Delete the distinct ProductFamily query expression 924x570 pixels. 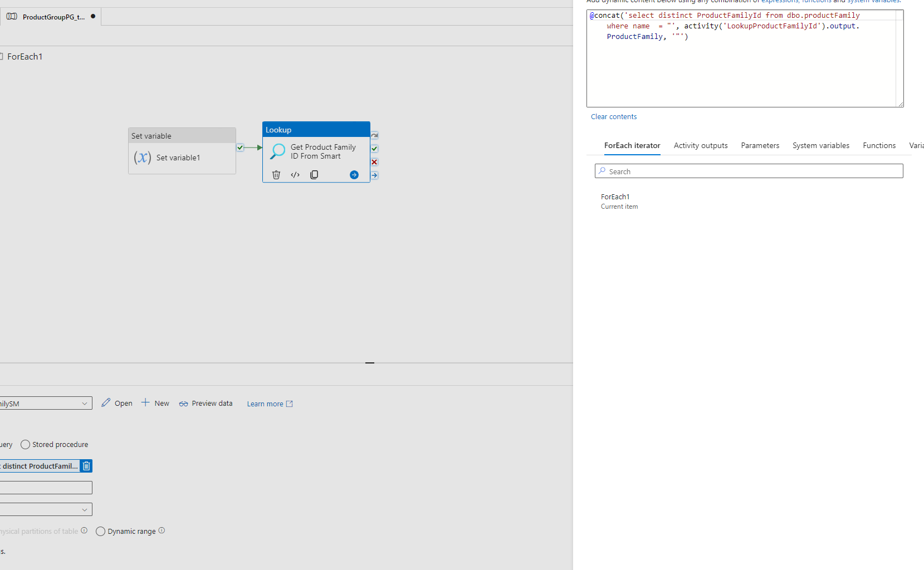tap(86, 466)
